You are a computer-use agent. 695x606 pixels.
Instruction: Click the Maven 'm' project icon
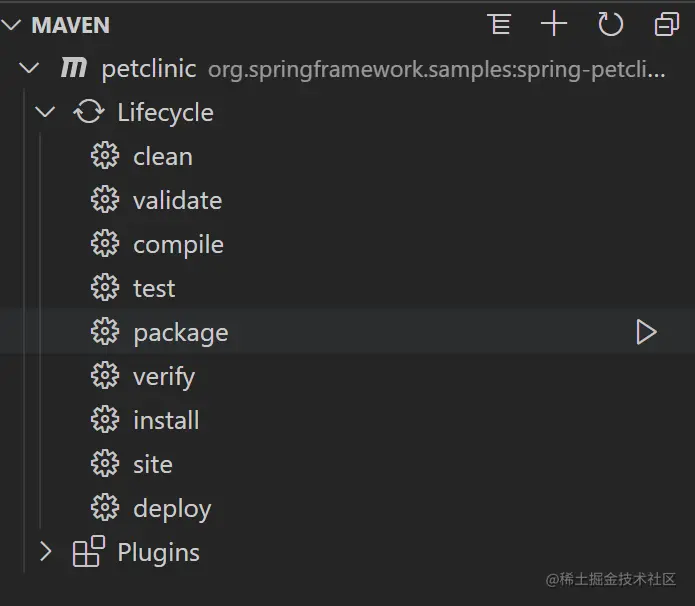pos(74,68)
